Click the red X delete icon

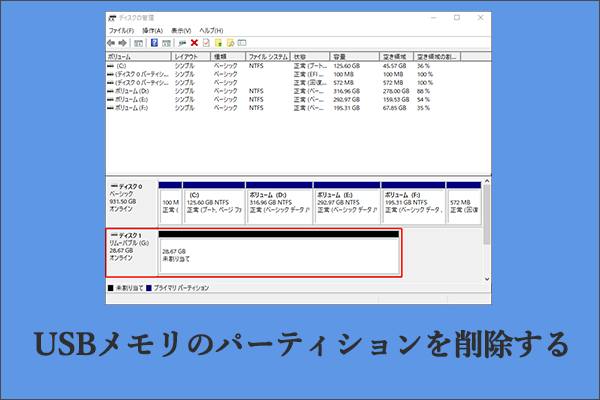click(x=194, y=43)
